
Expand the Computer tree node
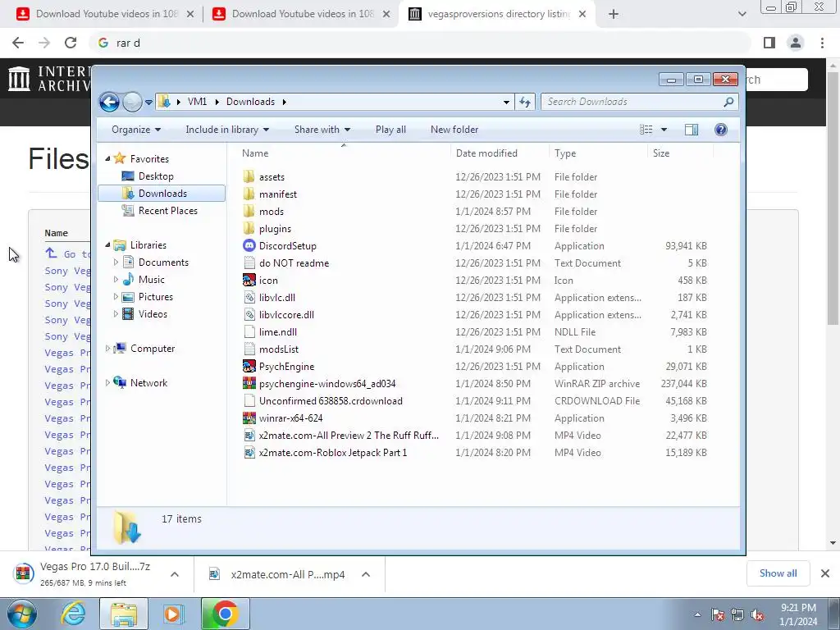[x=107, y=349]
